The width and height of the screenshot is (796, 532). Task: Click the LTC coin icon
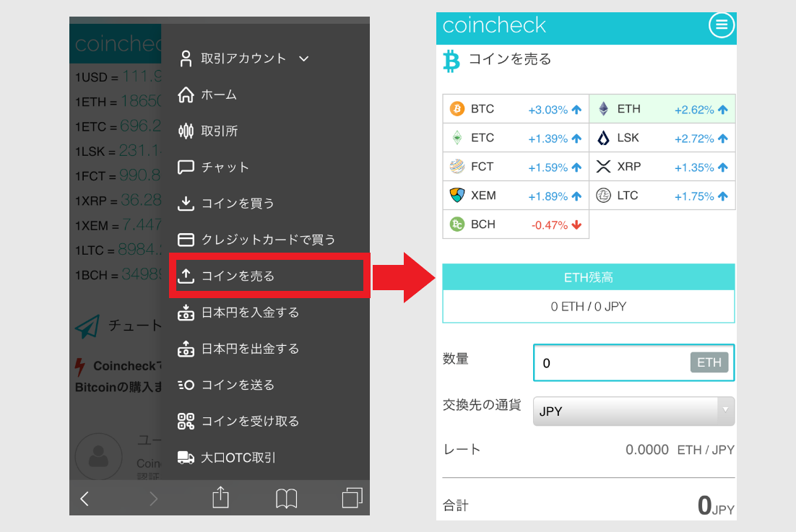click(x=603, y=195)
